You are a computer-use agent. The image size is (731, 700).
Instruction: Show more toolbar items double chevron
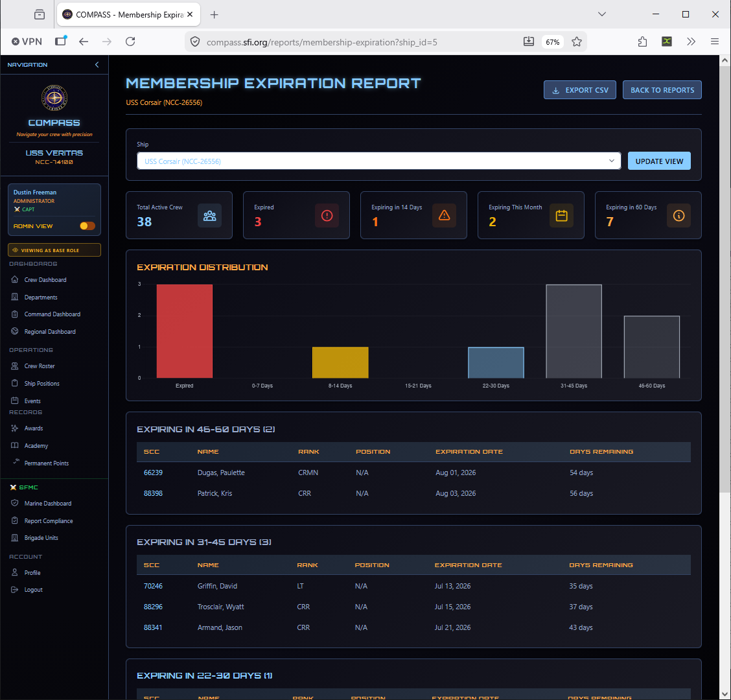pyautogui.click(x=691, y=41)
